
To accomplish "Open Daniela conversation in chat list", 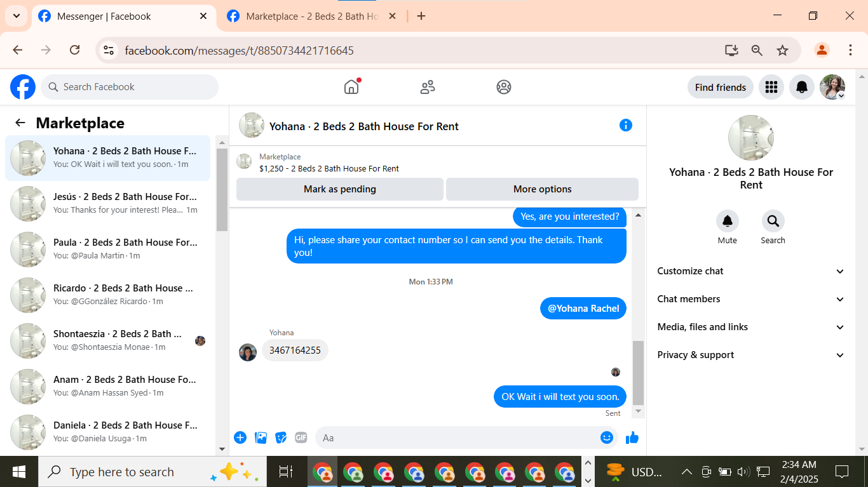I will pyautogui.click(x=108, y=432).
